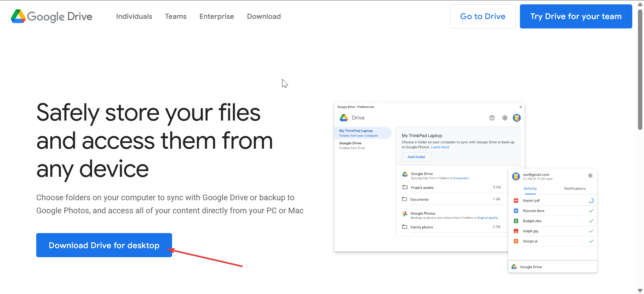Image resolution: width=644 pixels, height=294 pixels.
Task: Click the help question mark icon in Preferences
Action: tap(492, 118)
